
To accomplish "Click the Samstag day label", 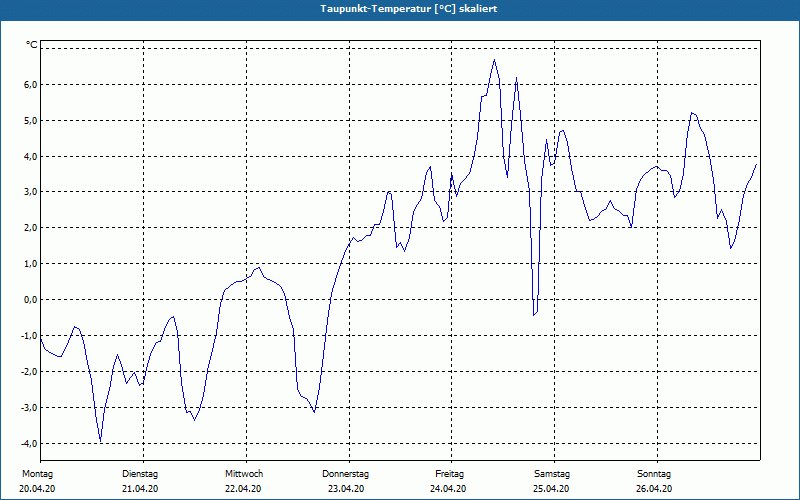I will coord(552,474).
